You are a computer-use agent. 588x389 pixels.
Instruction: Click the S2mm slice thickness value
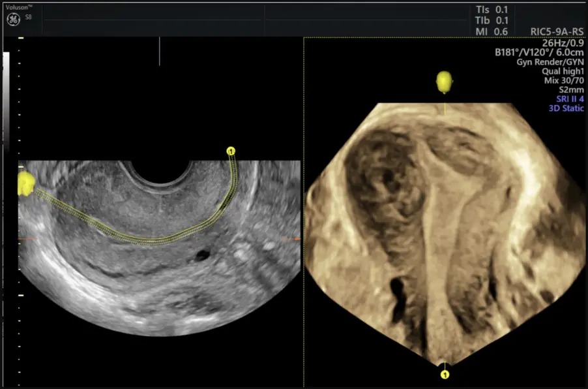[571, 89]
